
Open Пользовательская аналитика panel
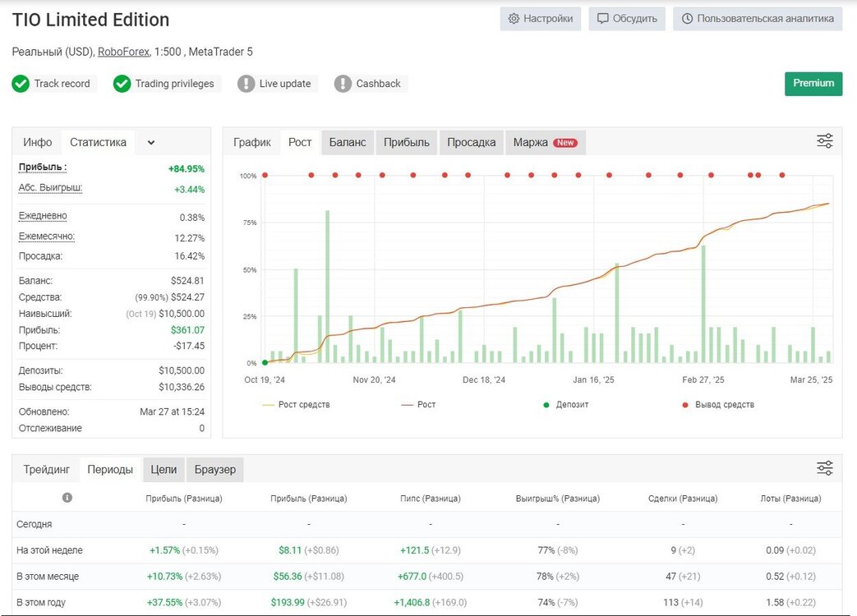click(758, 19)
